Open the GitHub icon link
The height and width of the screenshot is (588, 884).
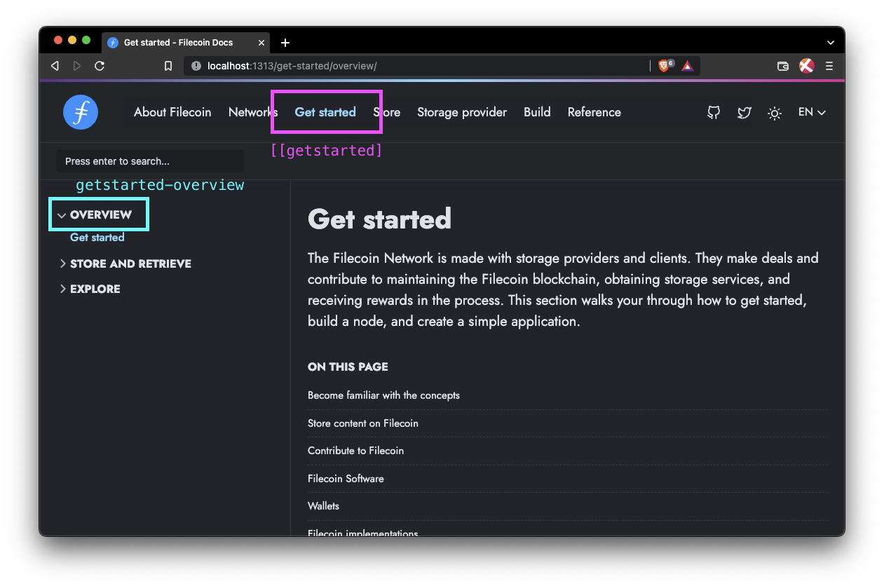pos(714,112)
